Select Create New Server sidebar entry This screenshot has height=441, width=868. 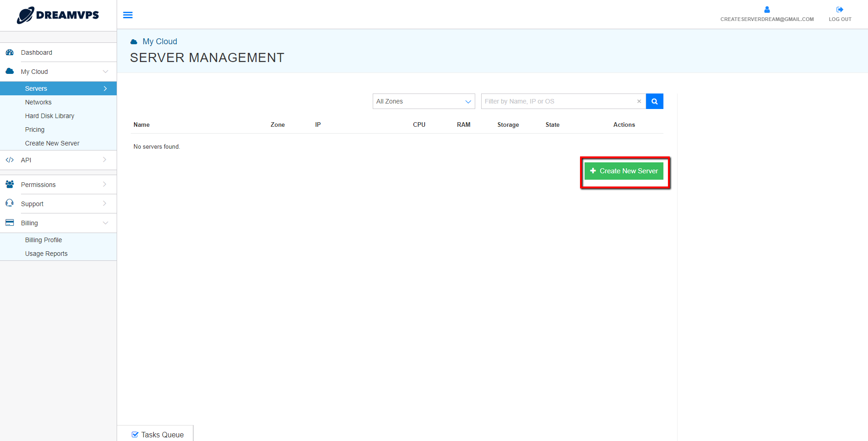(52, 143)
